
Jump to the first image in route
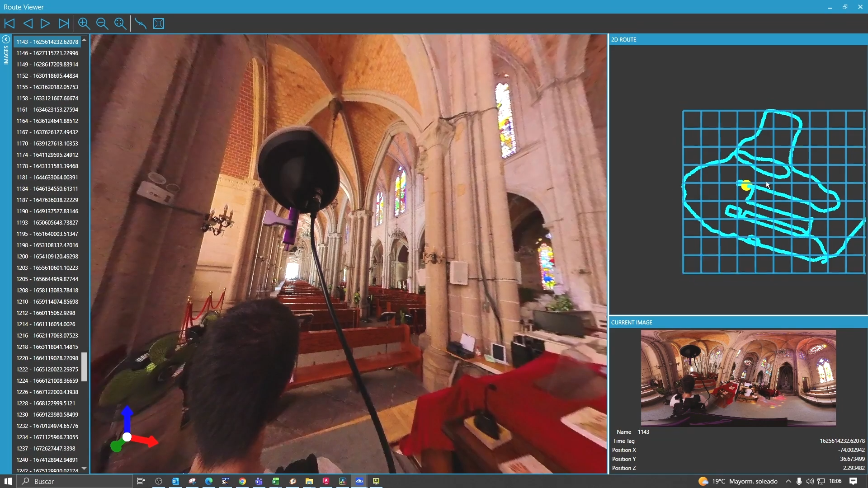click(9, 23)
